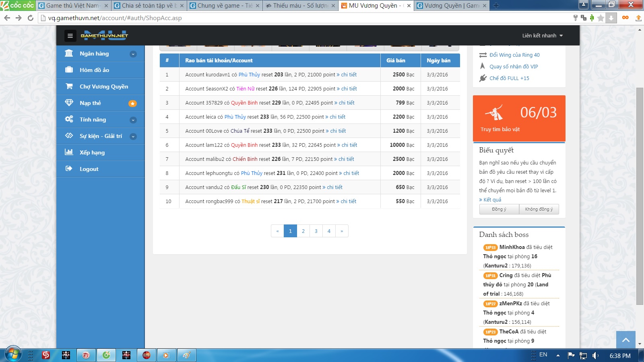The width and height of the screenshot is (644, 362).
Task: Expand the Sự kiện - Giải trí submenu arrow
Action: point(133,136)
